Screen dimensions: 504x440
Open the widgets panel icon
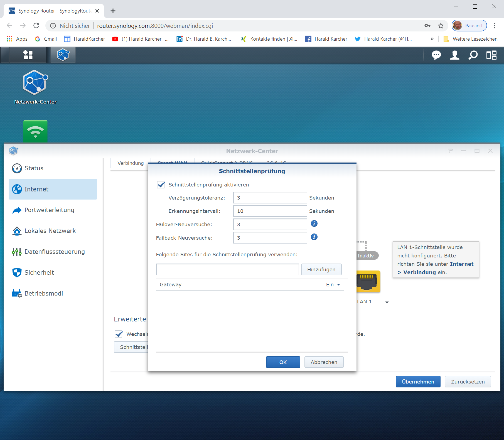[491, 55]
